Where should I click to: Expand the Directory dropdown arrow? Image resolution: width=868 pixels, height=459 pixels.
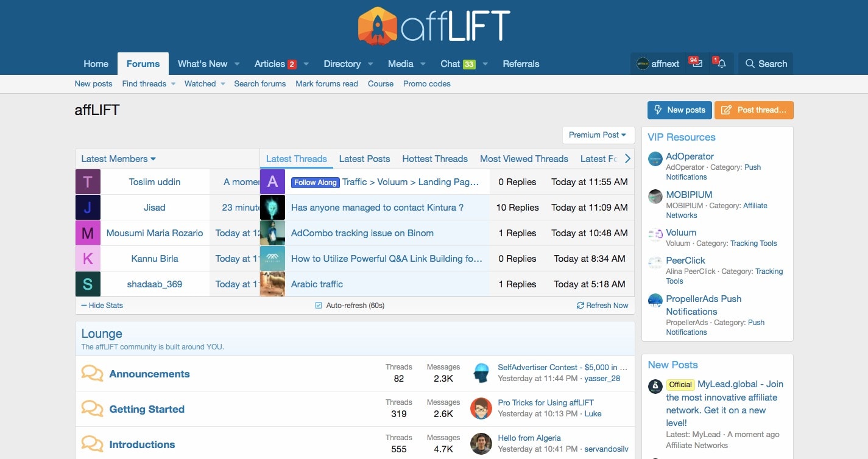click(370, 64)
